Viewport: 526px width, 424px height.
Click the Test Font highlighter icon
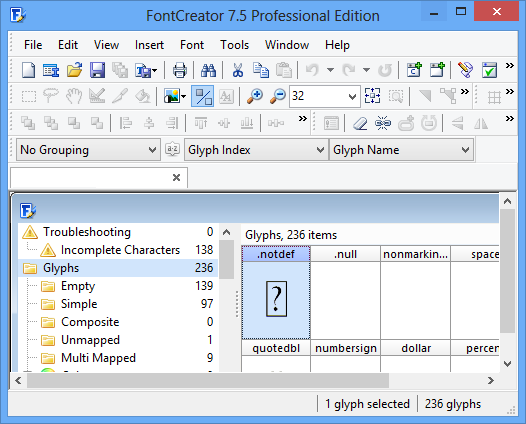[466, 70]
